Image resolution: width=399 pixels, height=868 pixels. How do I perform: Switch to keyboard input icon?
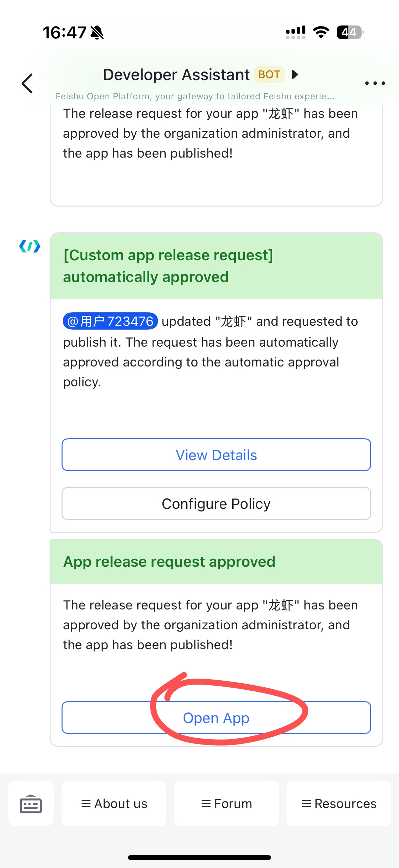click(x=31, y=804)
